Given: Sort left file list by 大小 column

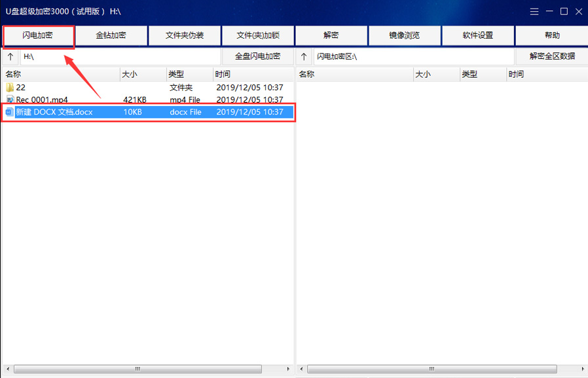Looking at the screenshot, I should click(142, 74).
